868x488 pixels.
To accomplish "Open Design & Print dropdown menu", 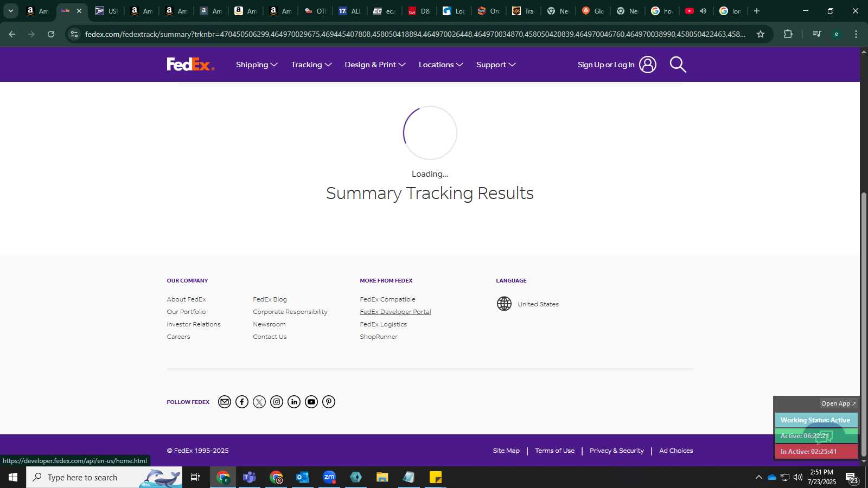I will (x=375, y=65).
